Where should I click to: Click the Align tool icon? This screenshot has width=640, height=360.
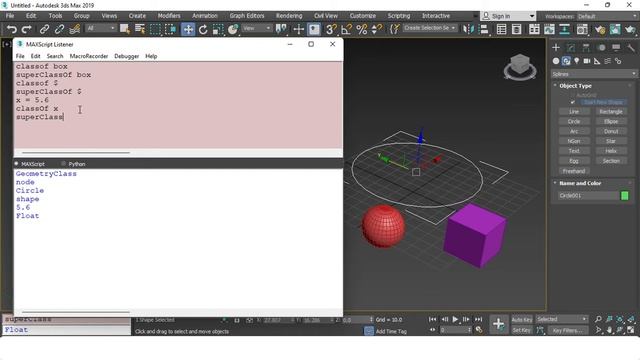tap(484, 29)
